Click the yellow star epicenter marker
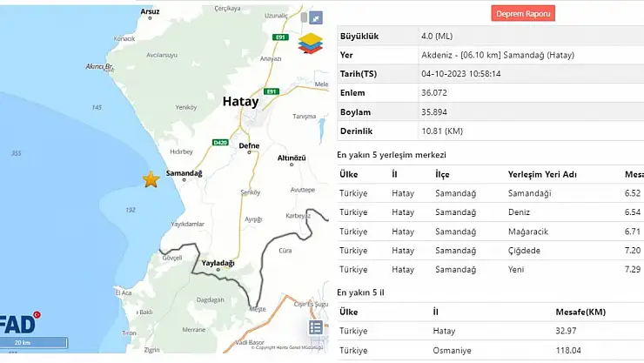The width and height of the screenshot is (644, 363). coord(151,179)
